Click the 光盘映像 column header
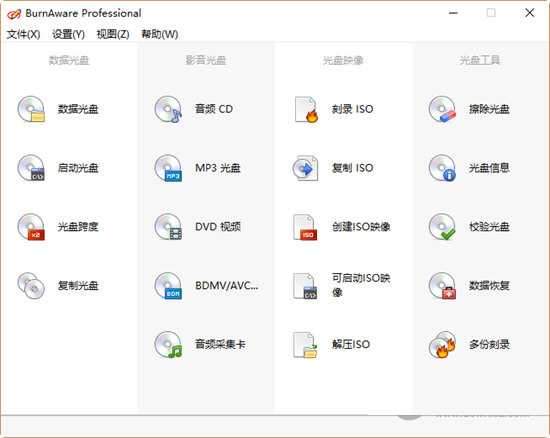Screen dimensions: 550x438 (x=343, y=60)
